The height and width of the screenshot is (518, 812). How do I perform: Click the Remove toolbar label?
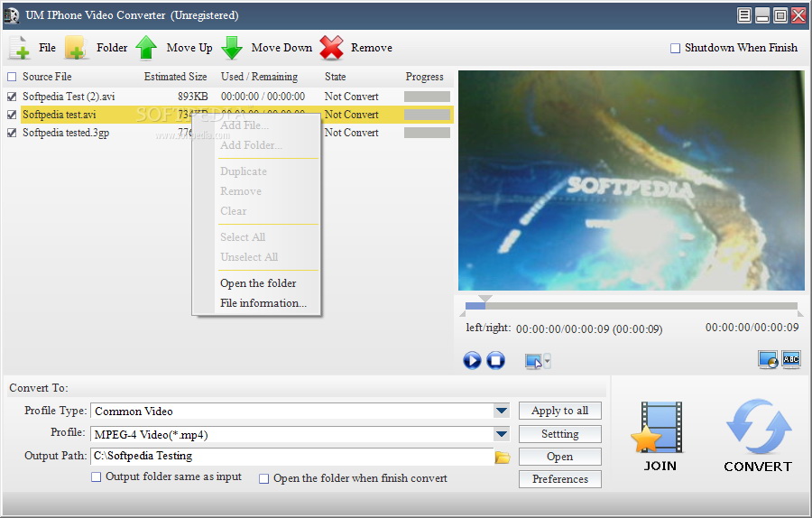tap(372, 48)
